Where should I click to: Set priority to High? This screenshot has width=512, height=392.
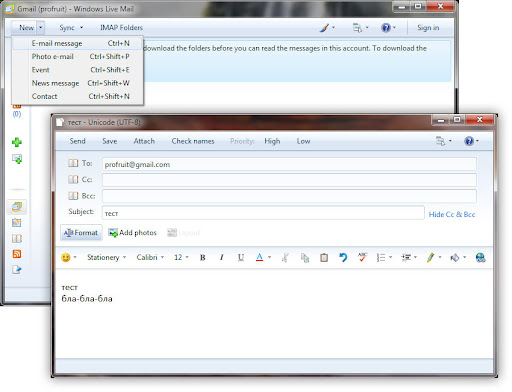[x=272, y=141]
